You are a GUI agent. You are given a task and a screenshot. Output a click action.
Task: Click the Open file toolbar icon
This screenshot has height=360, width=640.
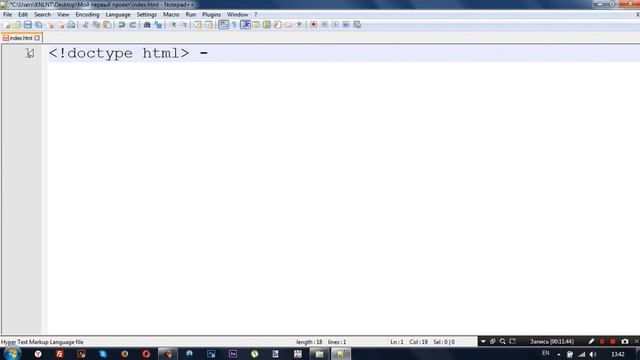[x=17, y=25]
